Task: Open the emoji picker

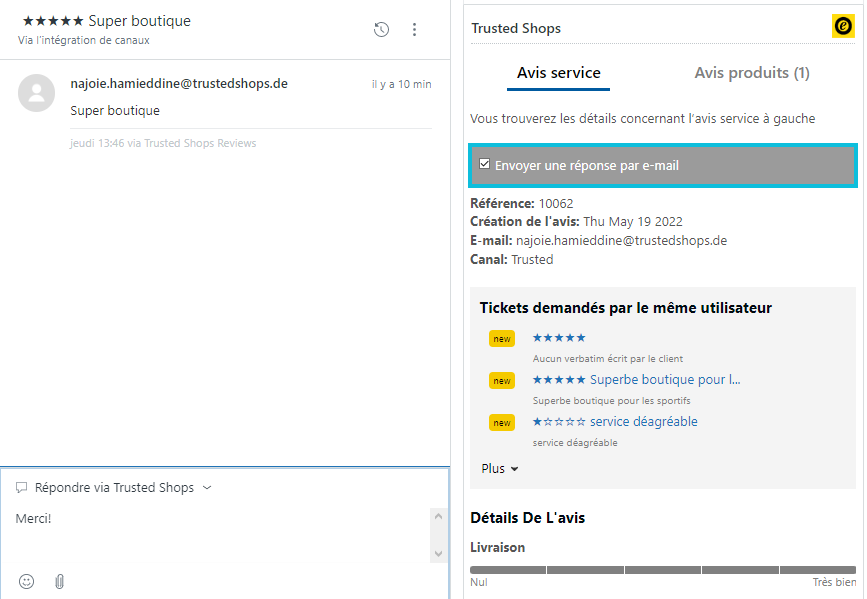Action: tap(27, 581)
